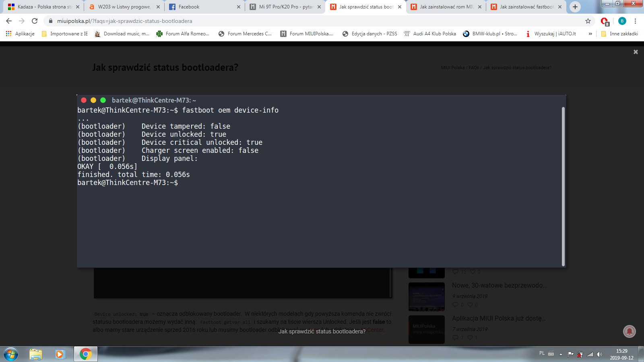This screenshot has width=644, height=362.
Task: Click the volume icon in system tray
Action: tap(599, 354)
